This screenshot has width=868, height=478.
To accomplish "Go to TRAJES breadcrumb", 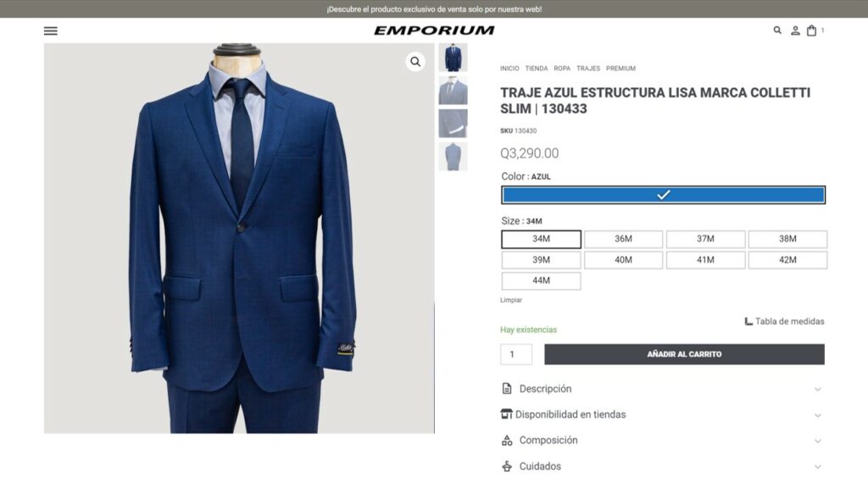I will [x=588, y=69].
